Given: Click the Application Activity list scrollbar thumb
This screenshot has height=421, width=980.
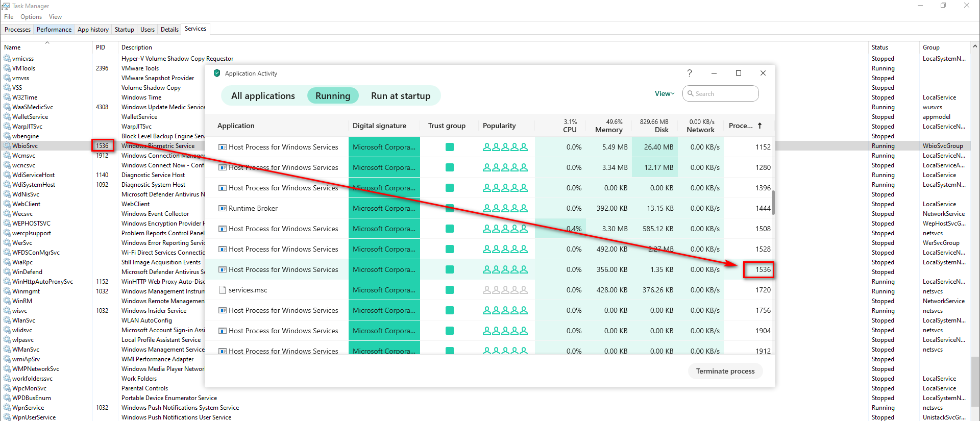Looking at the screenshot, I should pos(773,203).
